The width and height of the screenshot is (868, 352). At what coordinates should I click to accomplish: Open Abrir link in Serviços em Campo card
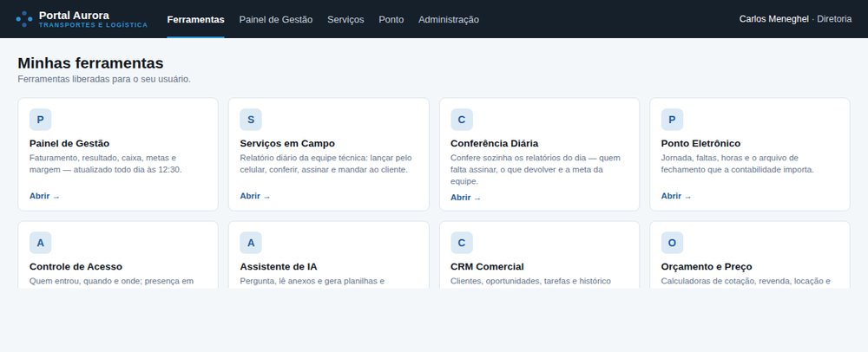(x=255, y=196)
